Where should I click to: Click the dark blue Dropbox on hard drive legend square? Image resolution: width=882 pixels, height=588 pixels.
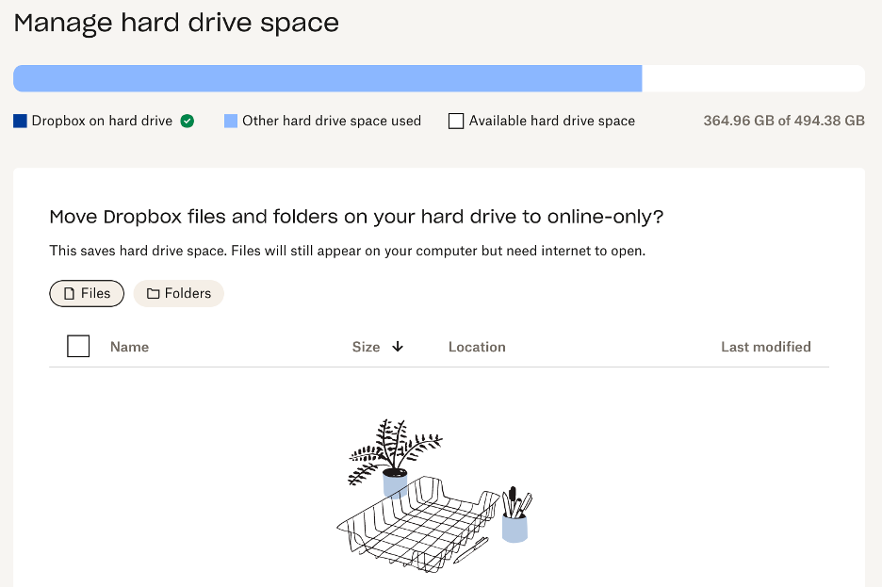[19, 121]
